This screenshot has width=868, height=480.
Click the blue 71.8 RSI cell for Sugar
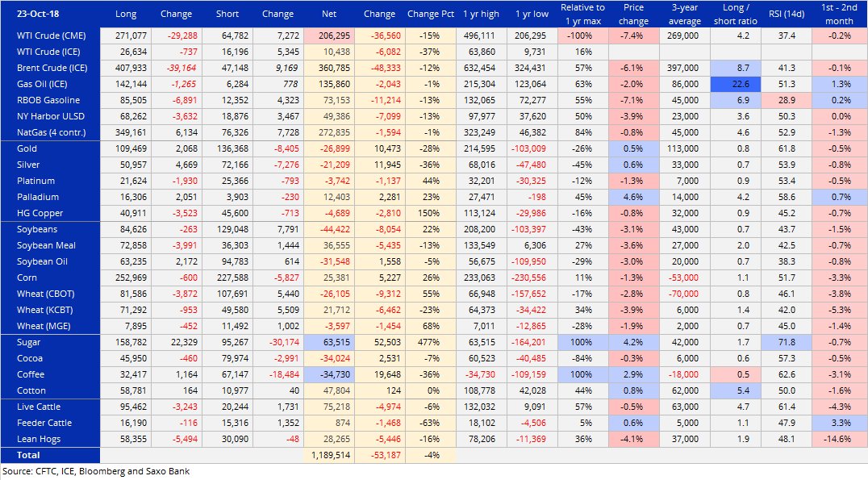click(x=782, y=342)
